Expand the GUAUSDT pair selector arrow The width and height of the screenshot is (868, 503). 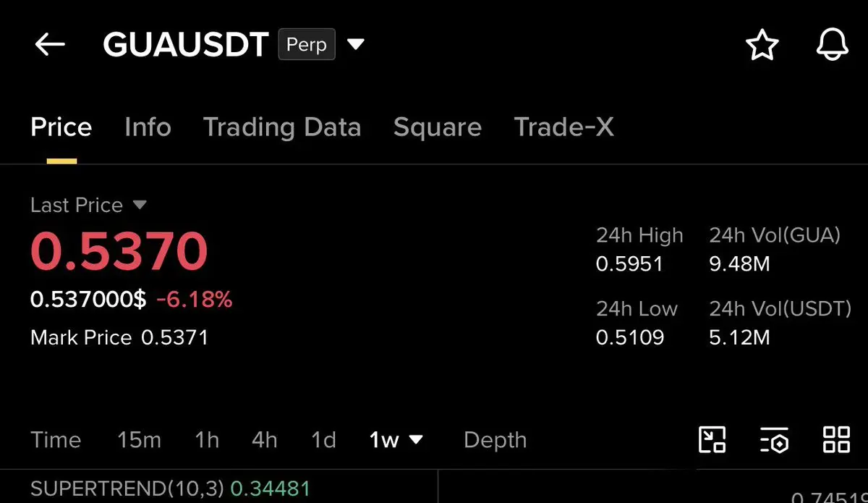tap(355, 45)
